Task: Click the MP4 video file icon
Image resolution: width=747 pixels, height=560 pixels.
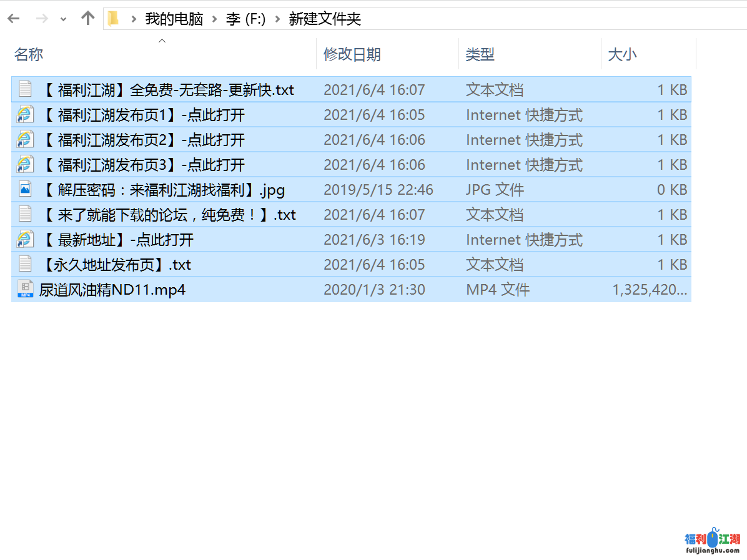Action: pyautogui.click(x=25, y=290)
